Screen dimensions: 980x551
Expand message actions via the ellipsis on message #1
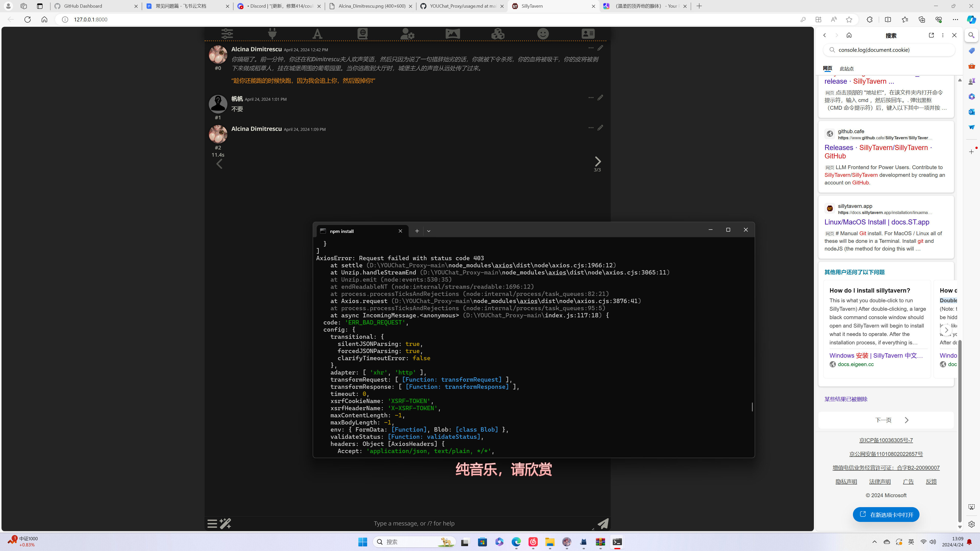coord(591,97)
